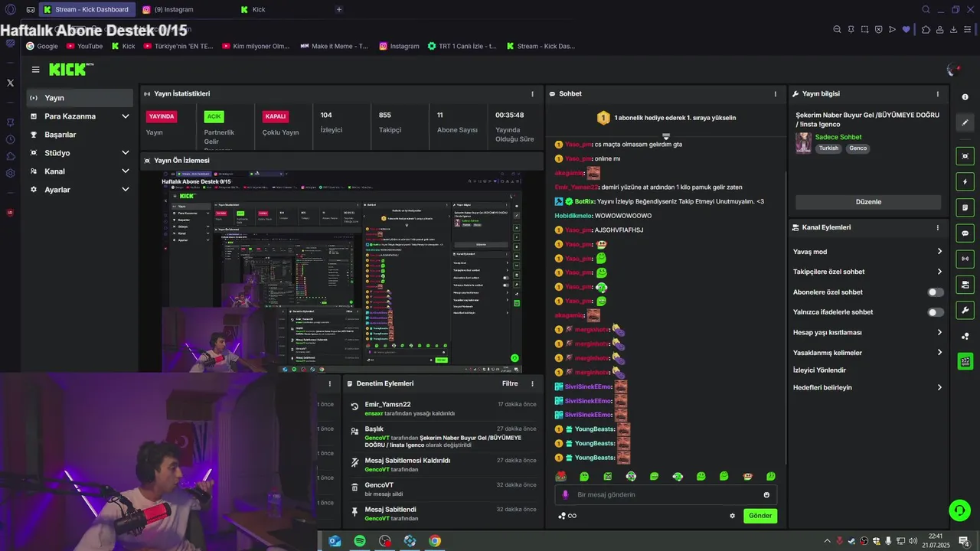980x551 pixels.
Task: Click İzleyici Yönlendir in Kanal Eylemleri
Action: (819, 370)
